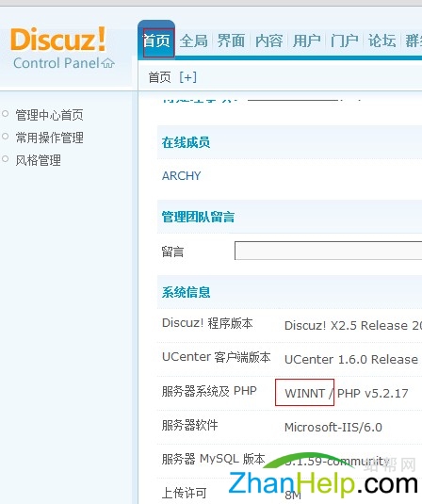The width and height of the screenshot is (422, 504).
Task: Switch to the 论坛 tab
Action: (x=381, y=41)
